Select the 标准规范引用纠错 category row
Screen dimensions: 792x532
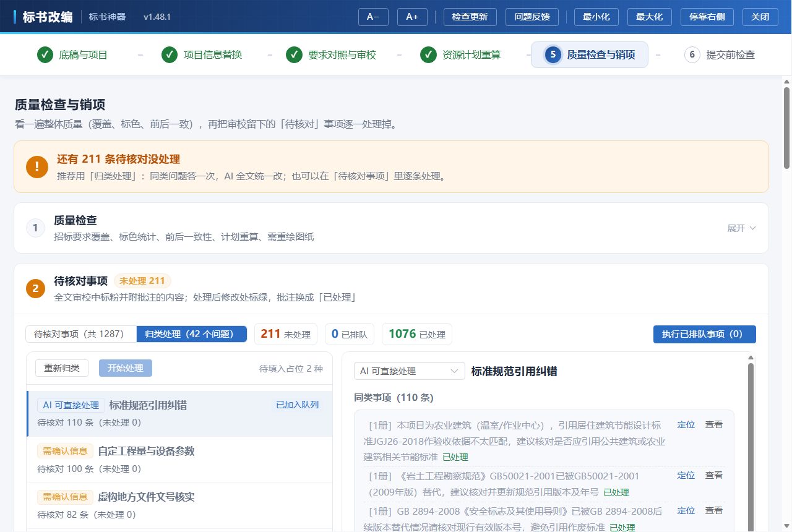click(x=179, y=414)
